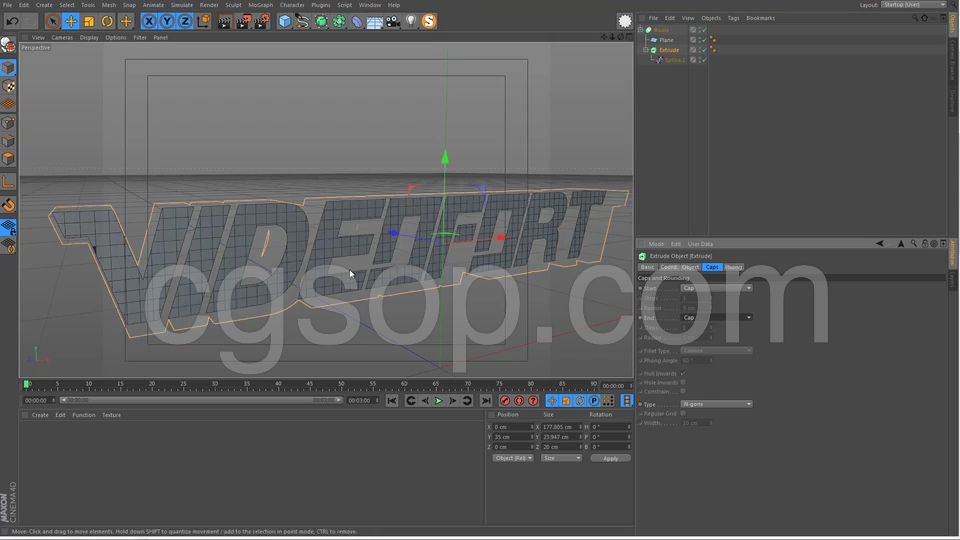Click the Enable Snap magnet icon
The width and height of the screenshot is (960, 540).
(8, 205)
